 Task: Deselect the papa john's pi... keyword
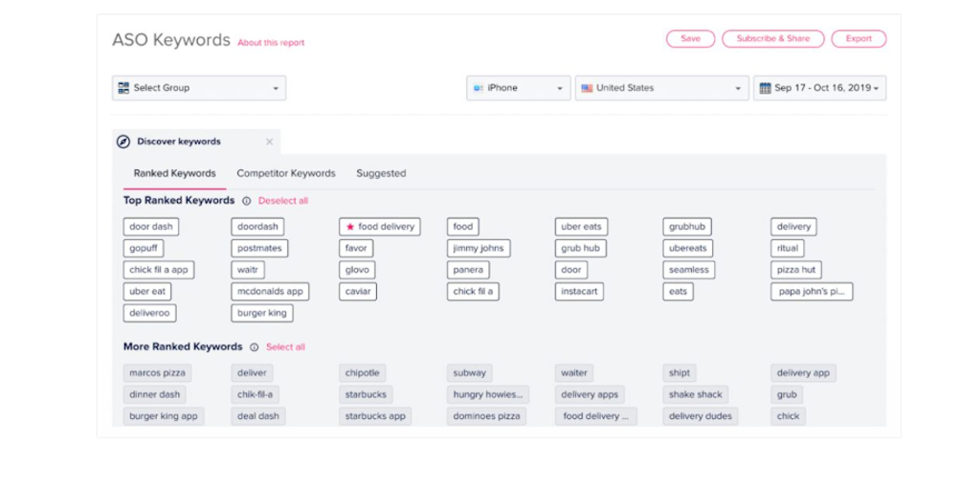pyautogui.click(x=812, y=292)
